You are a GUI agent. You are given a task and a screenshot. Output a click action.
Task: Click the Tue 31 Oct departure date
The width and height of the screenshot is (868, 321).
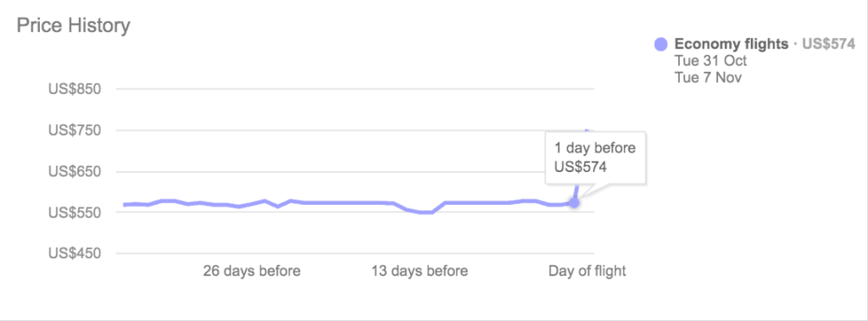[x=710, y=61]
